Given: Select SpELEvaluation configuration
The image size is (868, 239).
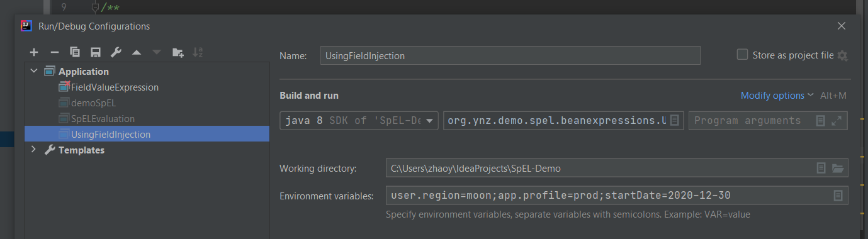Looking at the screenshot, I should click(103, 118).
